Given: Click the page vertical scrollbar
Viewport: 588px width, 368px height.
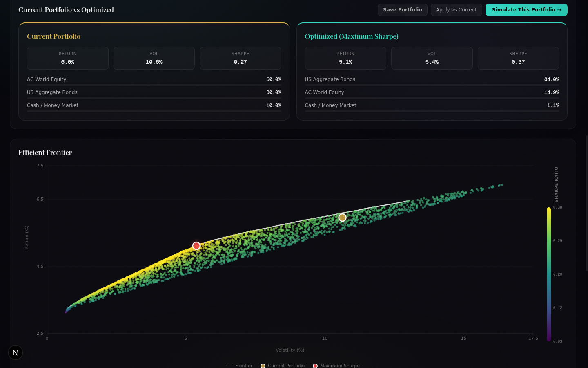Looking at the screenshot, I should pyautogui.click(x=587, y=203).
